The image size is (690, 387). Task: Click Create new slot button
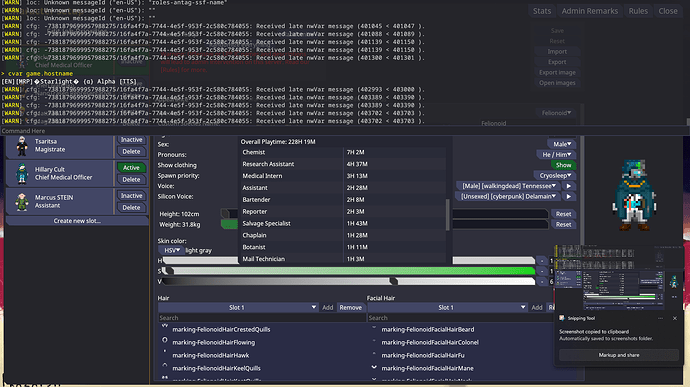[x=77, y=221]
